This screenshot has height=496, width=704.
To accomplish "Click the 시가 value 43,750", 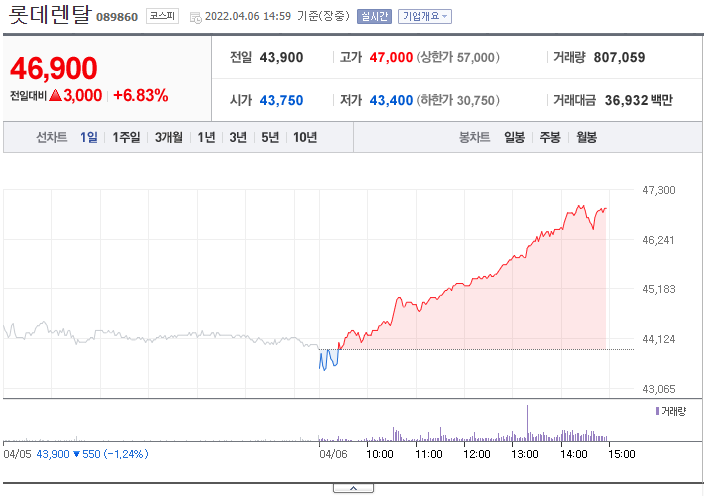I will [x=282, y=100].
